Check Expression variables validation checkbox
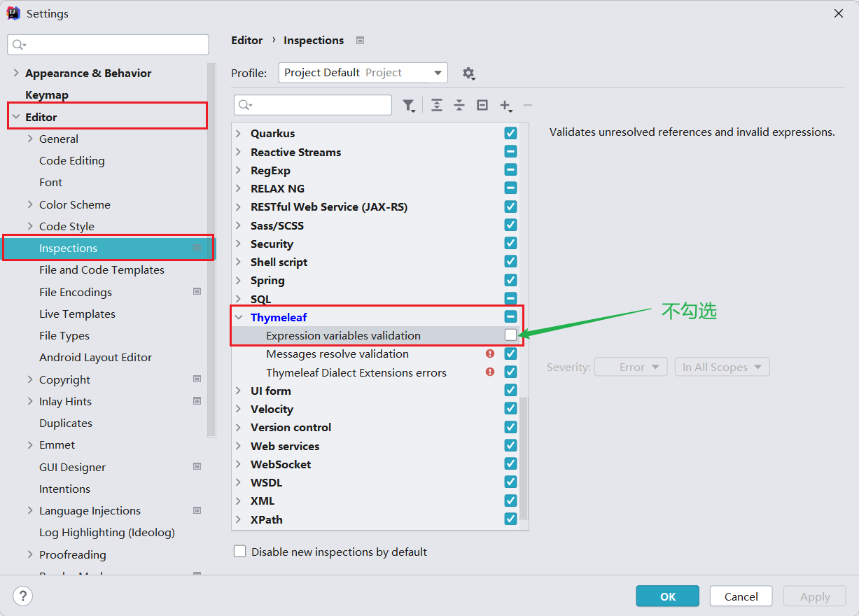 pos(510,335)
